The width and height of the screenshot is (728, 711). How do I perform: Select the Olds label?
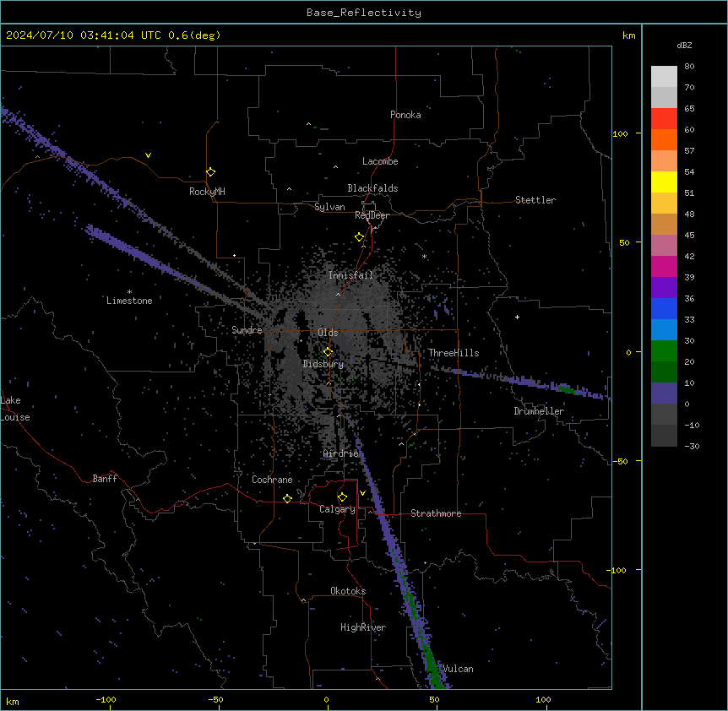pyautogui.click(x=328, y=333)
